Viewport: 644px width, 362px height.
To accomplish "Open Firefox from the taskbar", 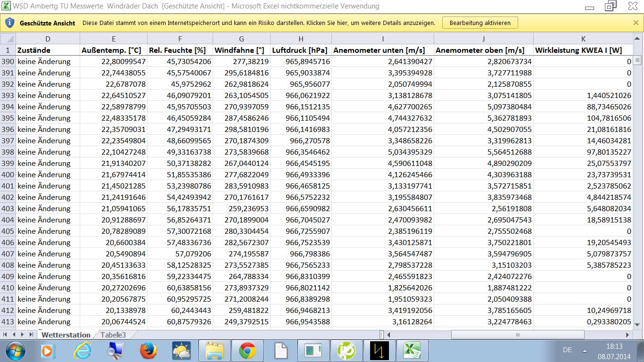I will coord(148,351).
